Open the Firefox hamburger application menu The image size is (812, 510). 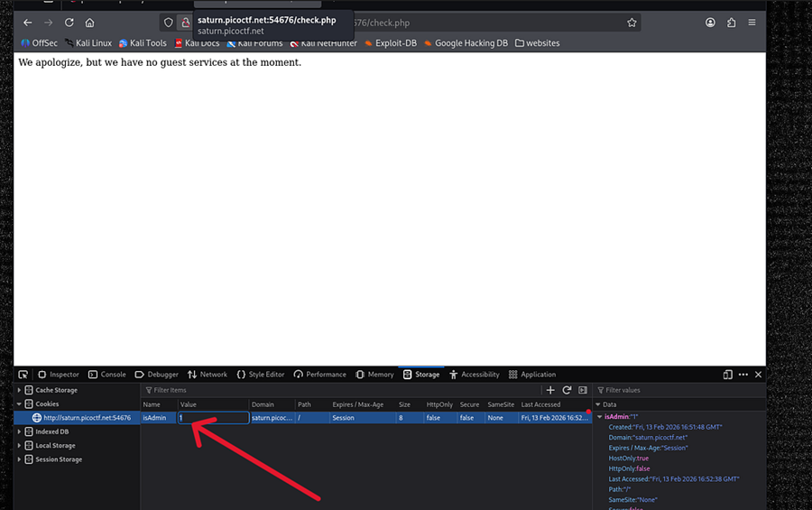752,23
